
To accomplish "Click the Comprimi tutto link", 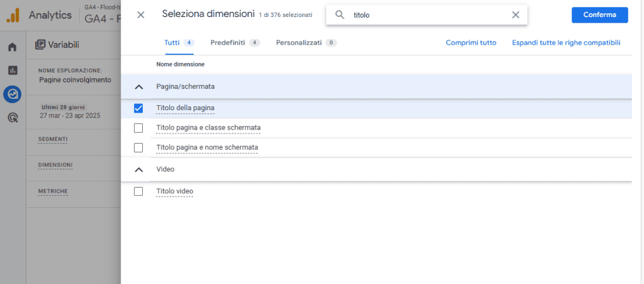I will (x=471, y=43).
